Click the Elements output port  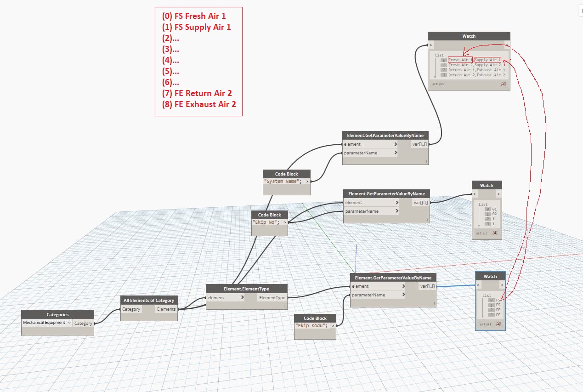(166, 309)
